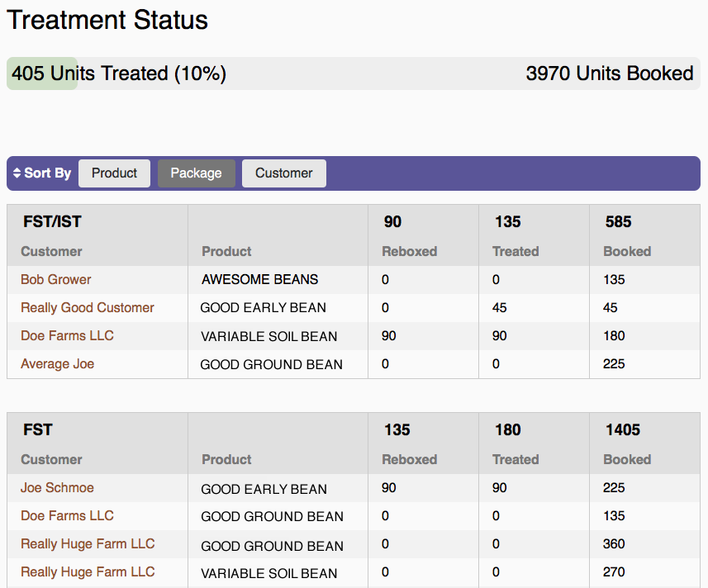Click the green treated-units progress bar
Viewport: 708px width, 588px height.
point(42,73)
